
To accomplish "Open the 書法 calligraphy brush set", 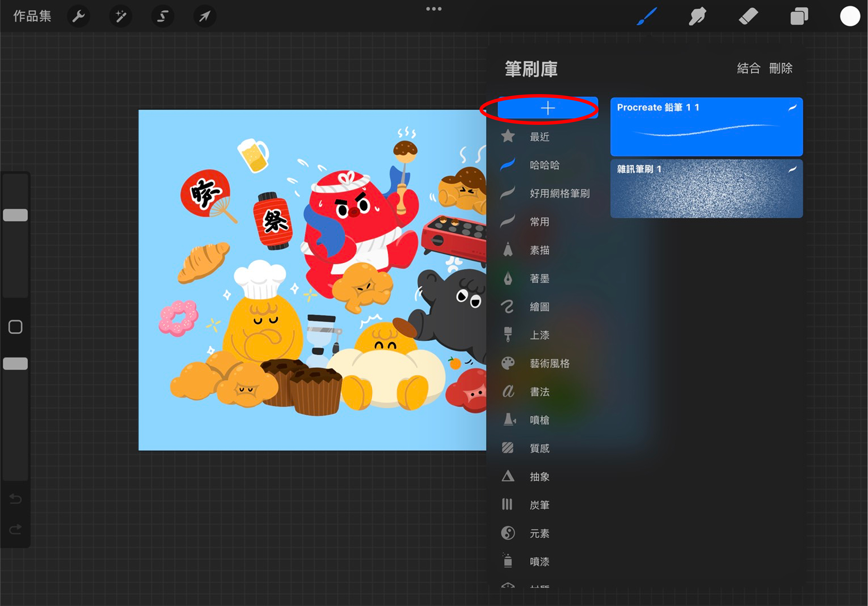I will [540, 392].
